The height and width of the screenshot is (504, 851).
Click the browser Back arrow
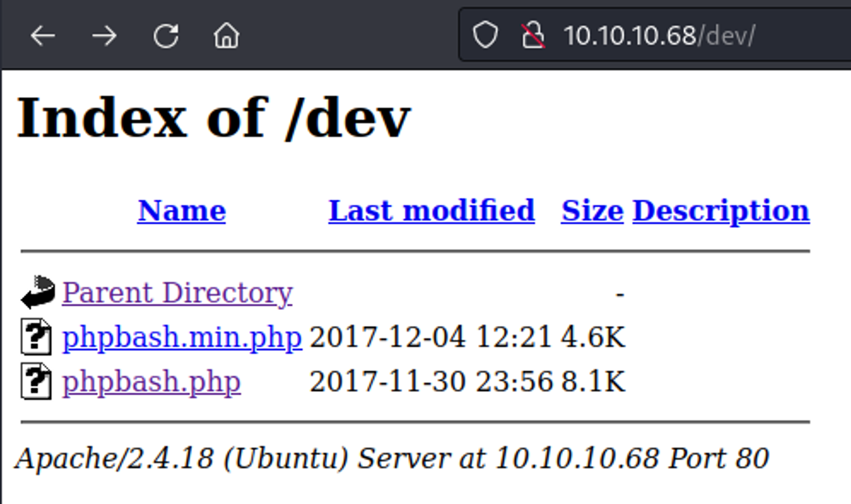pos(43,36)
